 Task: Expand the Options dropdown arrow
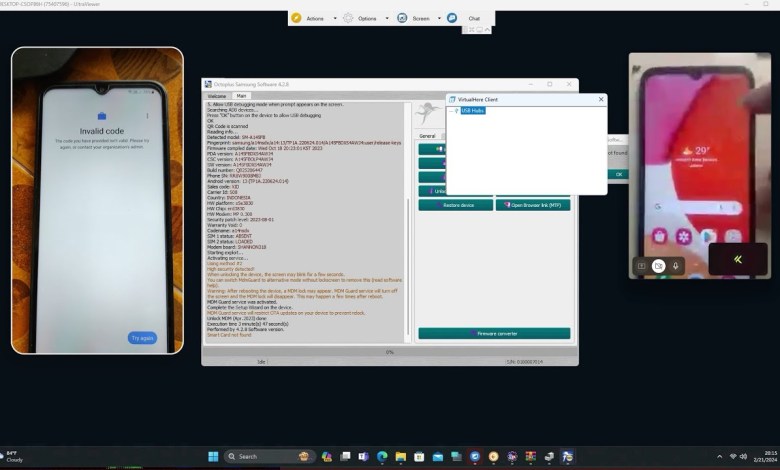387,18
